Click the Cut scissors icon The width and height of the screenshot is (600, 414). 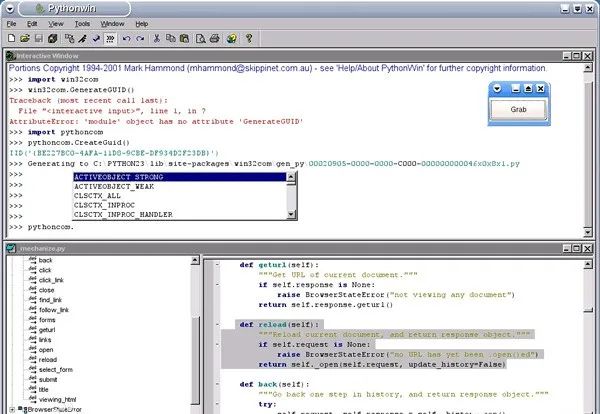(x=157, y=38)
